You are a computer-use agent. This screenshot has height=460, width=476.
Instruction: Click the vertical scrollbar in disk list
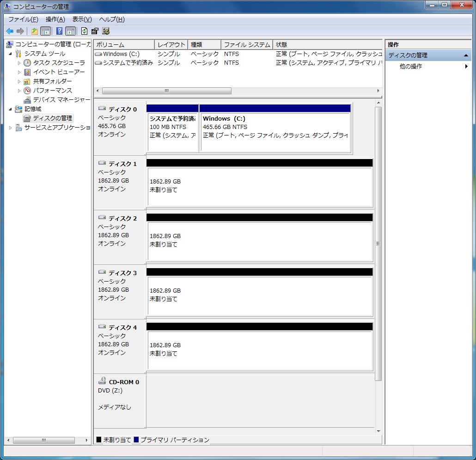click(x=378, y=244)
